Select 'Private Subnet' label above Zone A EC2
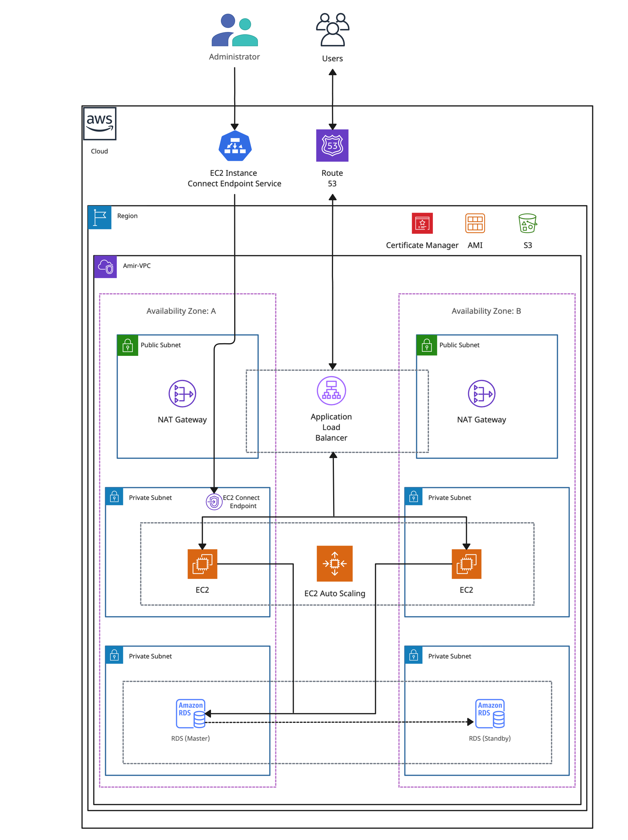Viewport: 628px width, 840px height. click(x=150, y=498)
